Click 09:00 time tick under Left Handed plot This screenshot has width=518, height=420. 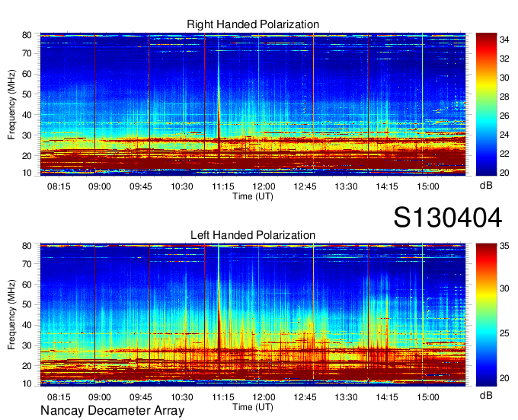coord(100,397)
